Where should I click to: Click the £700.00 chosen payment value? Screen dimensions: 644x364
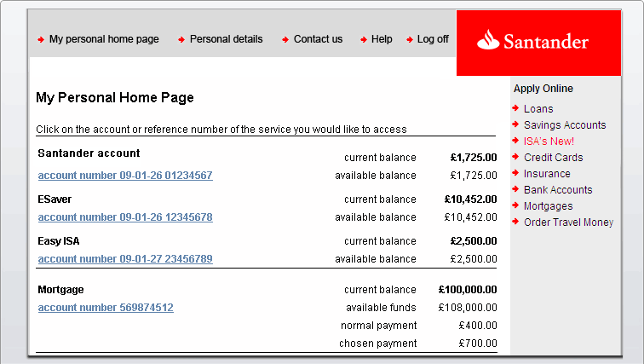[x=478, y=343]
